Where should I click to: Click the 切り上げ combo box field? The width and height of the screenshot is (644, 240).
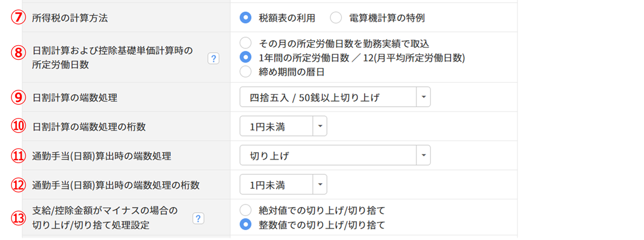tap(328, 156)
